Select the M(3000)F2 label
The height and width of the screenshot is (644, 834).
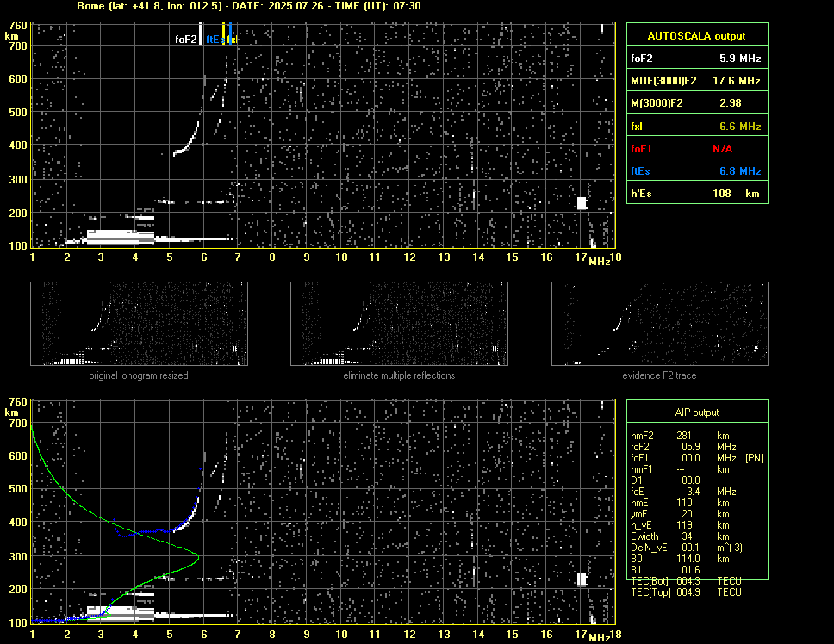(657, 103)
